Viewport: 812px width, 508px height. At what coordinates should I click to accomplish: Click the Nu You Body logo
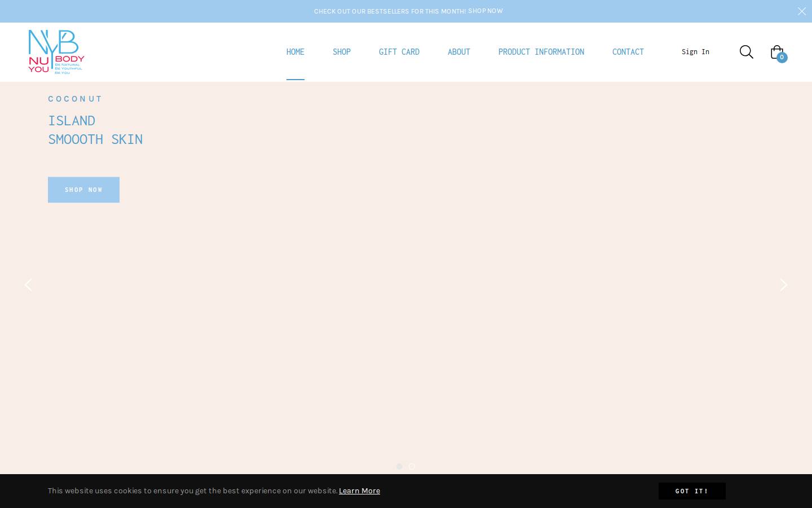tap(56, 52)
